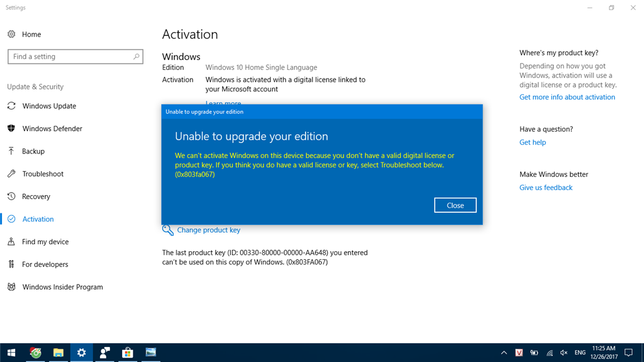Image resolution: width=644 pixels, height=362 pixels.
Task: Click the Troubleshoot wrench icon
Action: [11, 174]
